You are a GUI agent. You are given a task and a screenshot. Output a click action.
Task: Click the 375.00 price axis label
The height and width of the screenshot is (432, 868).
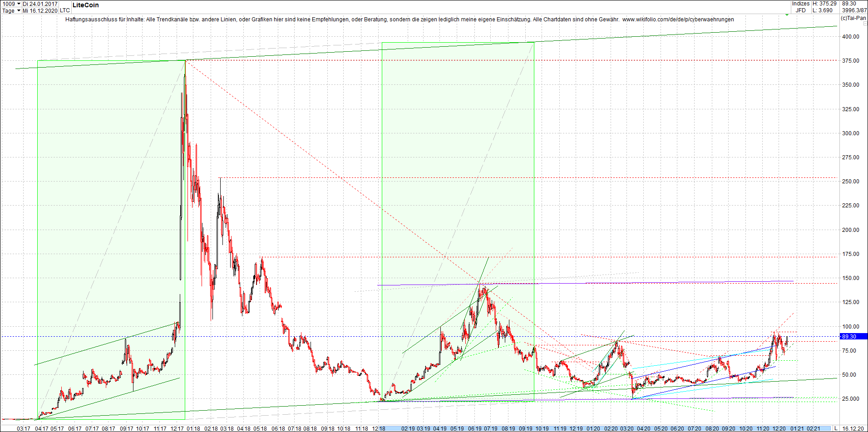[x=850, y=61]
